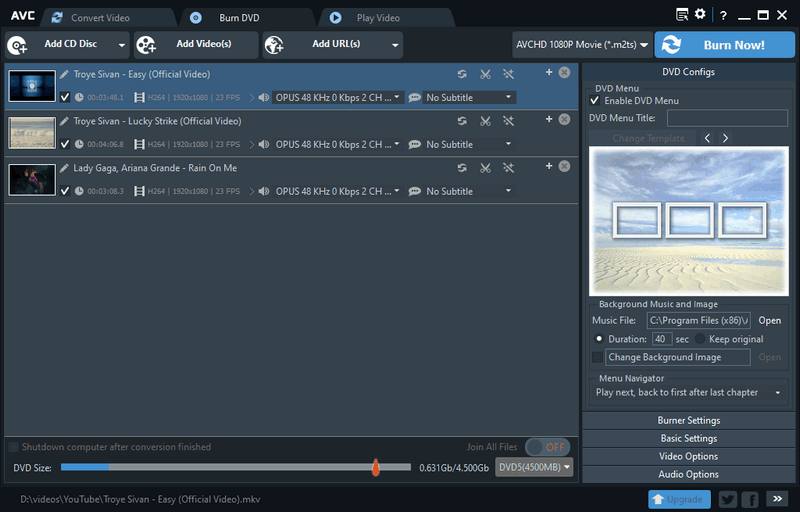Click the Facebook share icon
The image size is (800, 512).
(749, 498)
